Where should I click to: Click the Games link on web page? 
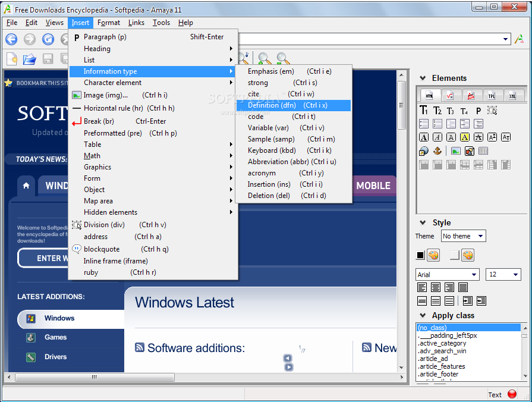56,337
